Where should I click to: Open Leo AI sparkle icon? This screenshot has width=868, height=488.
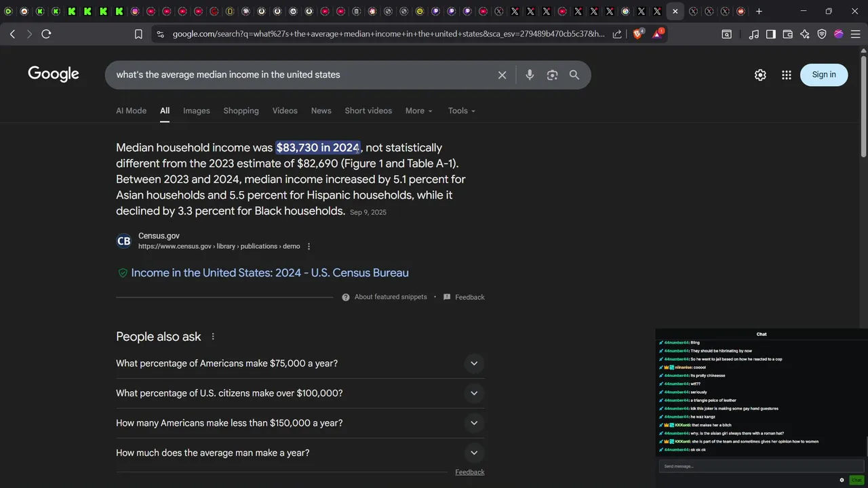pos(805,34)
